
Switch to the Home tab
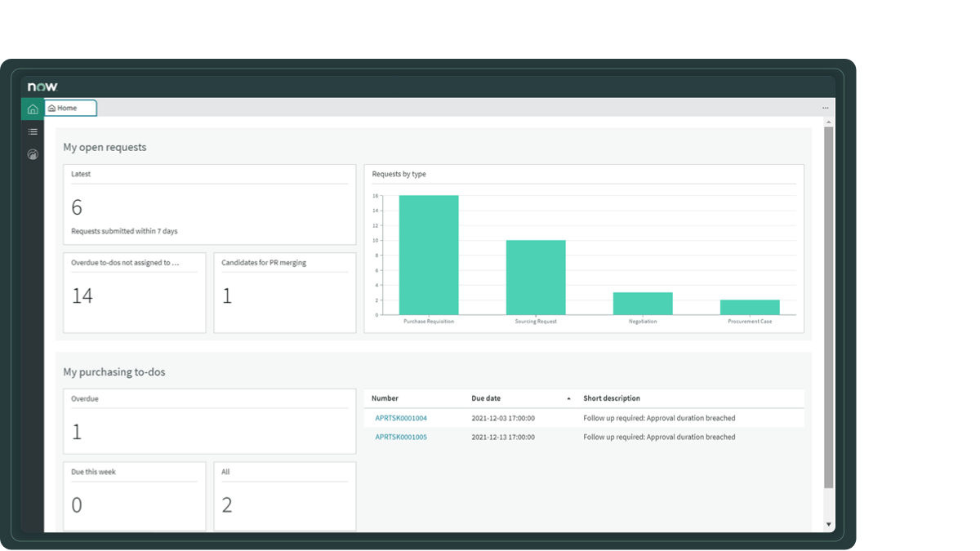(x=70, y=108)
